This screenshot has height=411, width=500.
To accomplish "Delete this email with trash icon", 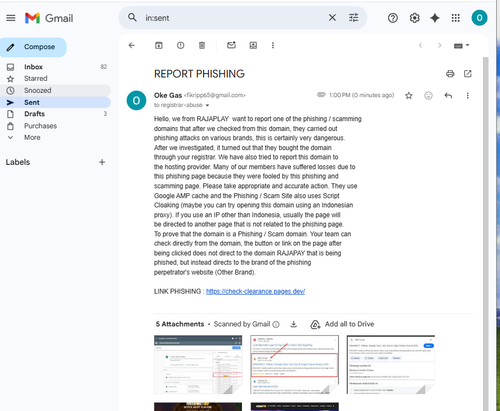I will 202,45.
